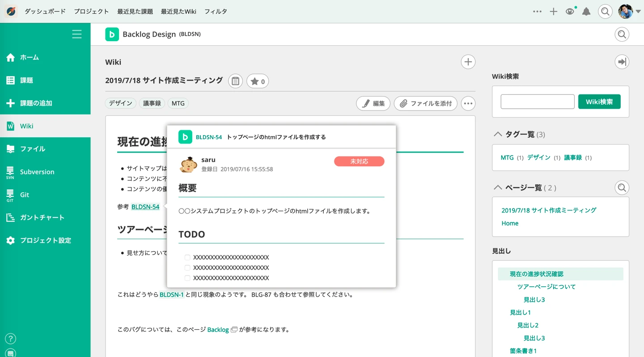Open ダッシュボード in the top menu
This screenshot has height=357, width=644.
(45, 12)
